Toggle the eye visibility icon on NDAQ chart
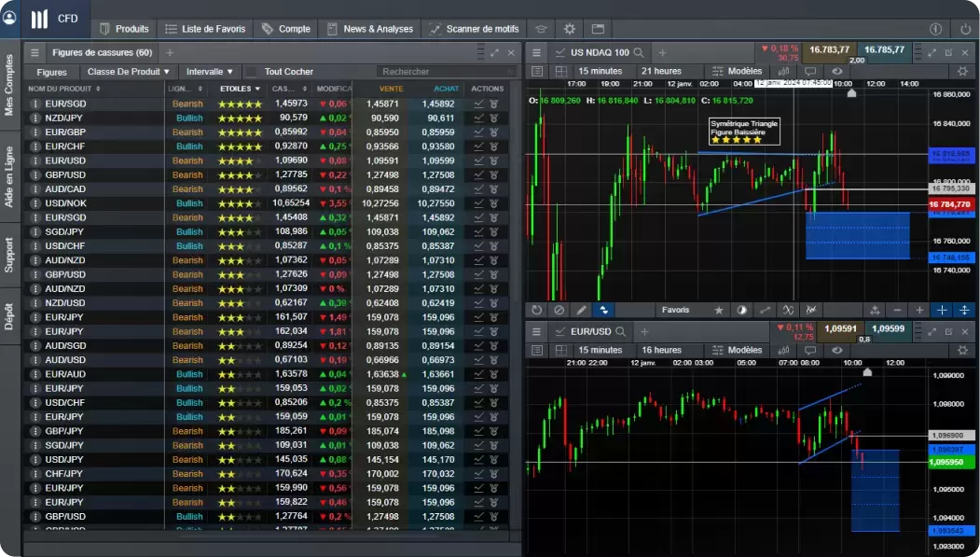 coord(837,71)
